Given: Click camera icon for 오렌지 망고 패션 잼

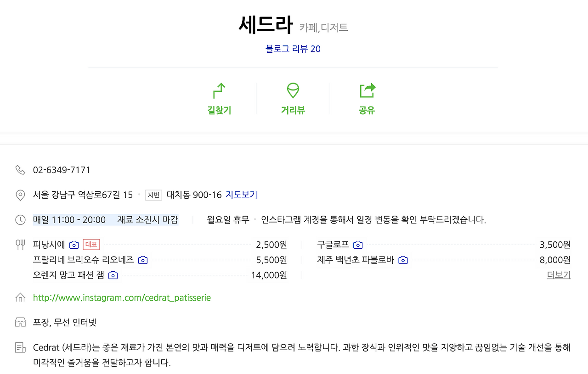Looking at the screenshot, I should pyautogui.click(x=113, y=275).
